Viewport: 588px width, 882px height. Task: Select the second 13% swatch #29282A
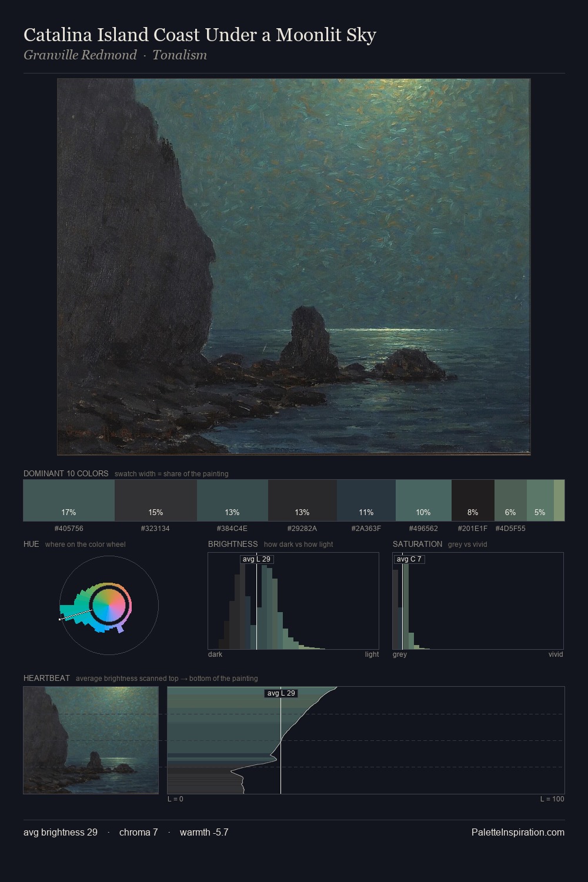[x=302, y=500]
